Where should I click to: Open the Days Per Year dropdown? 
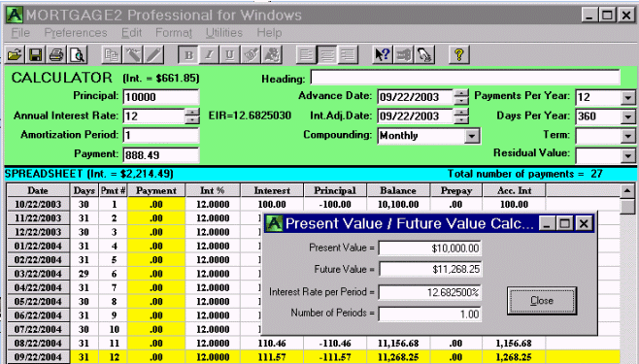(x=627, y=116)
